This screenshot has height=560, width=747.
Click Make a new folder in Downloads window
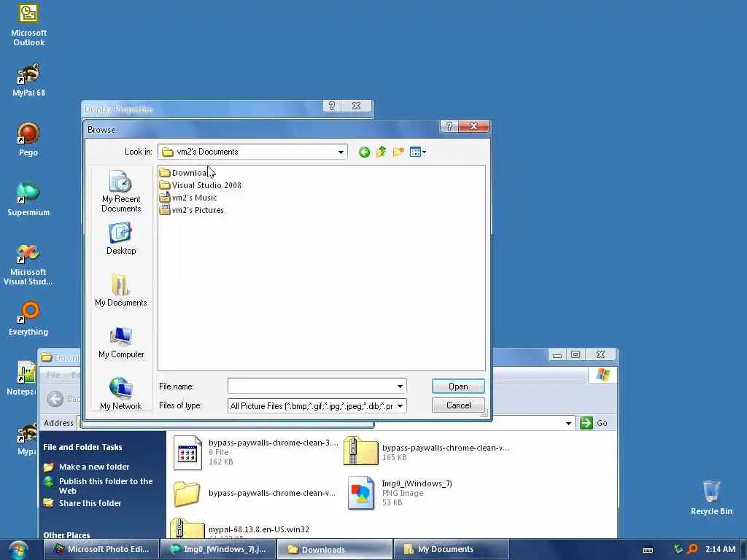coord(94,467)
